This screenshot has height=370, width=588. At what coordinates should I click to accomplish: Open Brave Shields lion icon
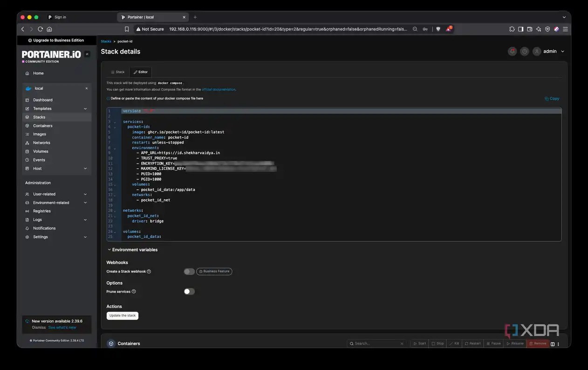point(438,29)
